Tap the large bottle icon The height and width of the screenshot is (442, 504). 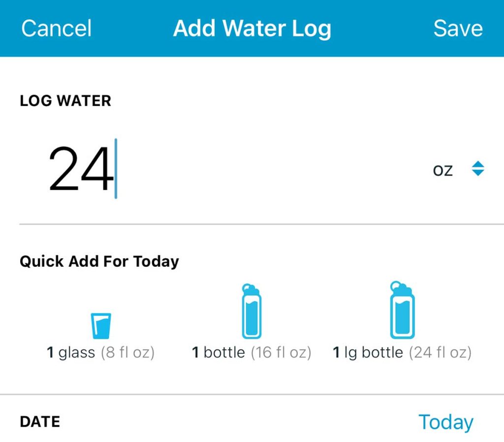tap(402, 311)
